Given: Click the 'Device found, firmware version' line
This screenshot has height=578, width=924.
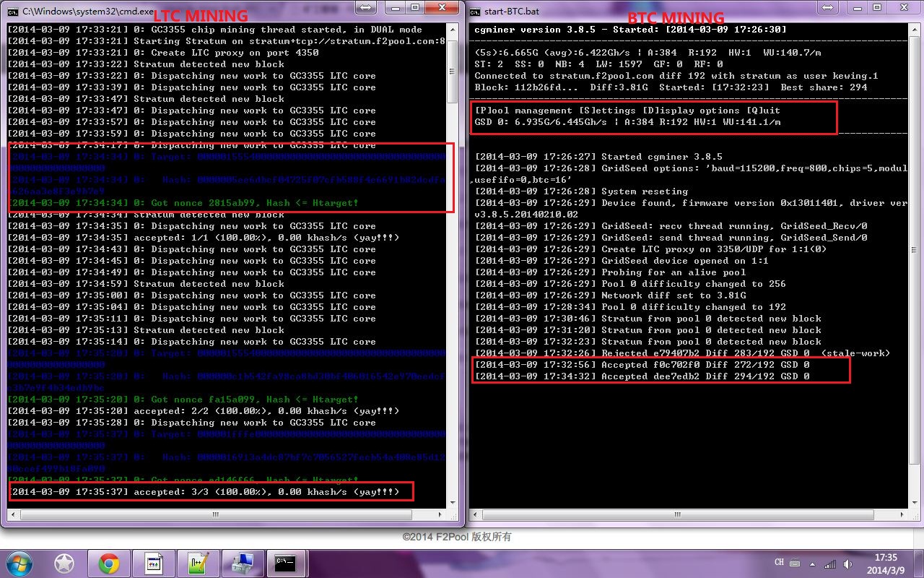Looking at the screenshot, I should click(x=691, y=203).
